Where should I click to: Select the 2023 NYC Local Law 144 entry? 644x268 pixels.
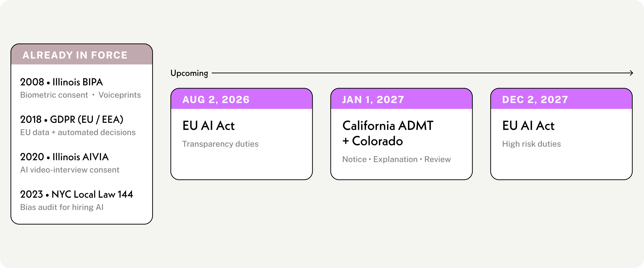click(x=77, y=194)
